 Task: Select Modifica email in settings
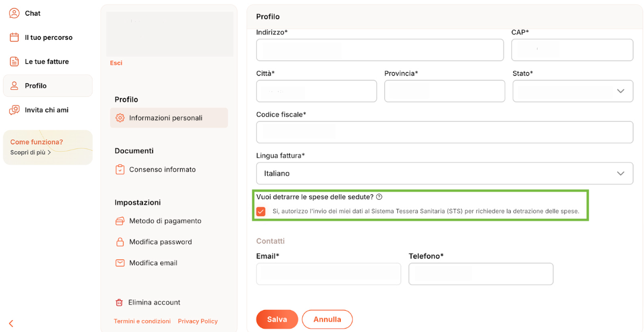click(153, 263)
